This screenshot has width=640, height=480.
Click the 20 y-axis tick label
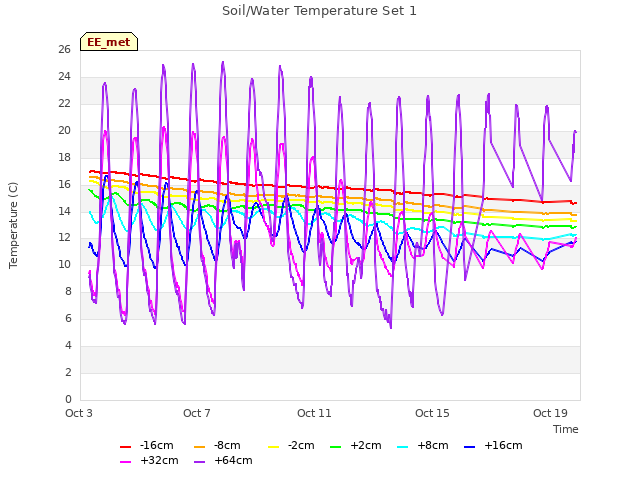click(x=64, y=130)
